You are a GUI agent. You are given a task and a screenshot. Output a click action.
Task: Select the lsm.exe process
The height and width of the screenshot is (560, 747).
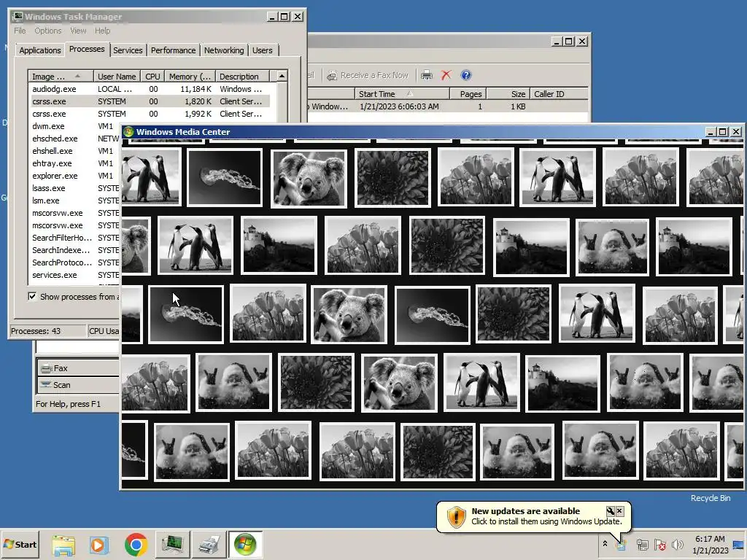pos(74,201)
